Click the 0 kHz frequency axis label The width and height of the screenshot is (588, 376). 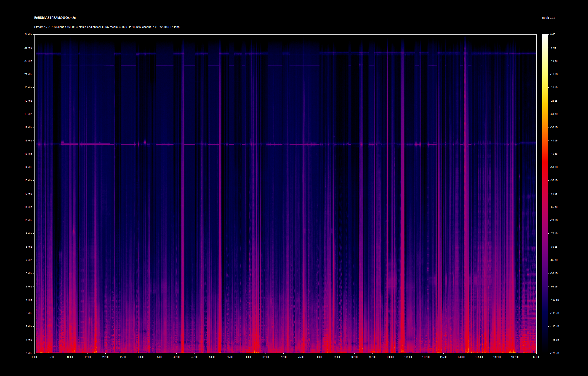pos(29,353)
